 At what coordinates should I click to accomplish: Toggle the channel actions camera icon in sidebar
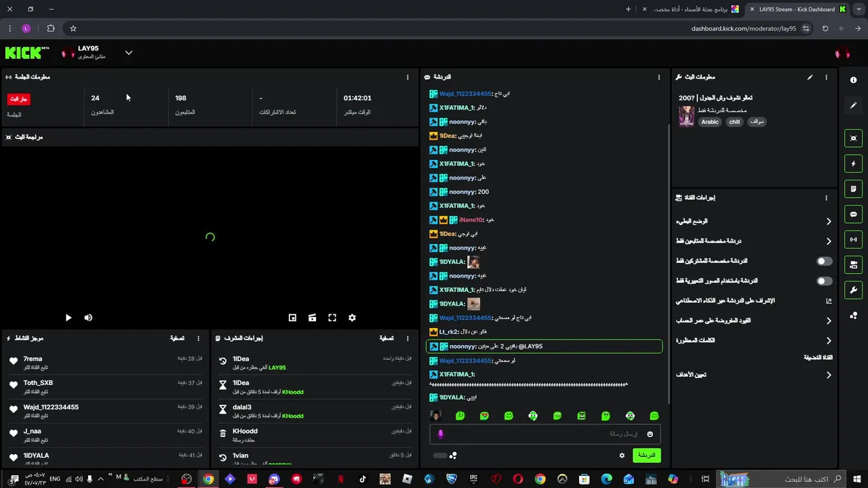click(853, 264)
